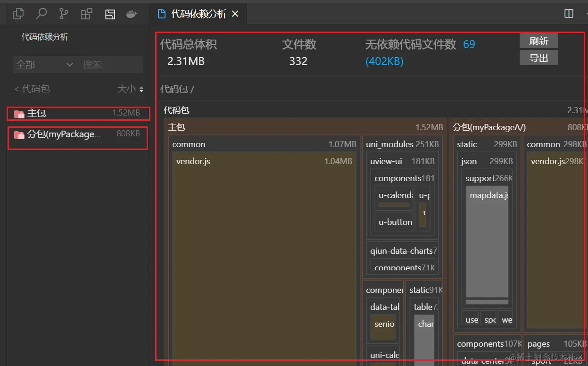Select 主包 1.52MB in the list
The image size is (588, 366).
(x=78, y=113)
